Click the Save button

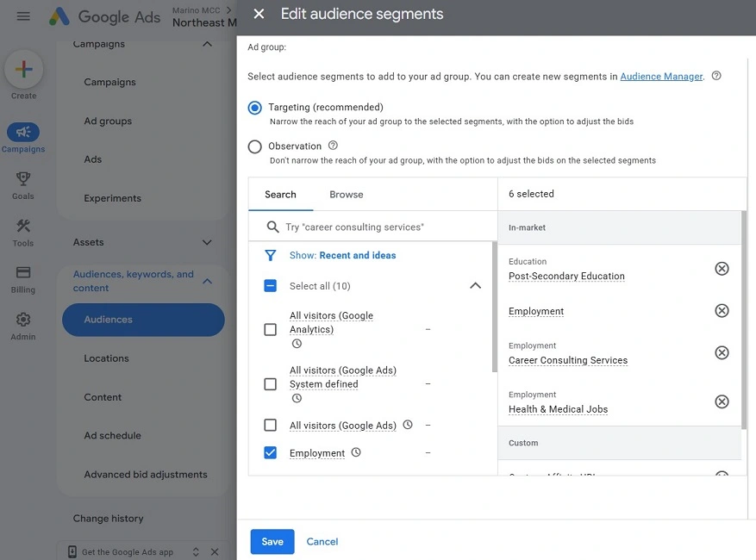pos(272,541)
